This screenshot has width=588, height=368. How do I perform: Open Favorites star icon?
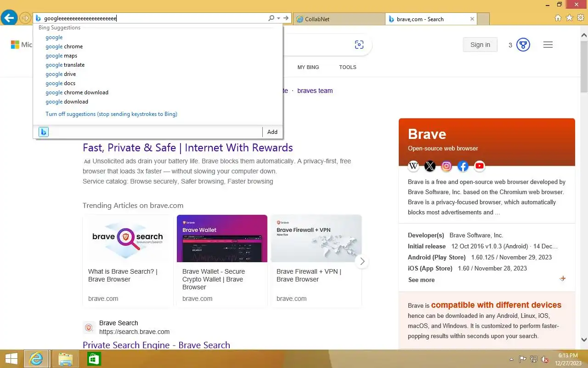[569, 18]
